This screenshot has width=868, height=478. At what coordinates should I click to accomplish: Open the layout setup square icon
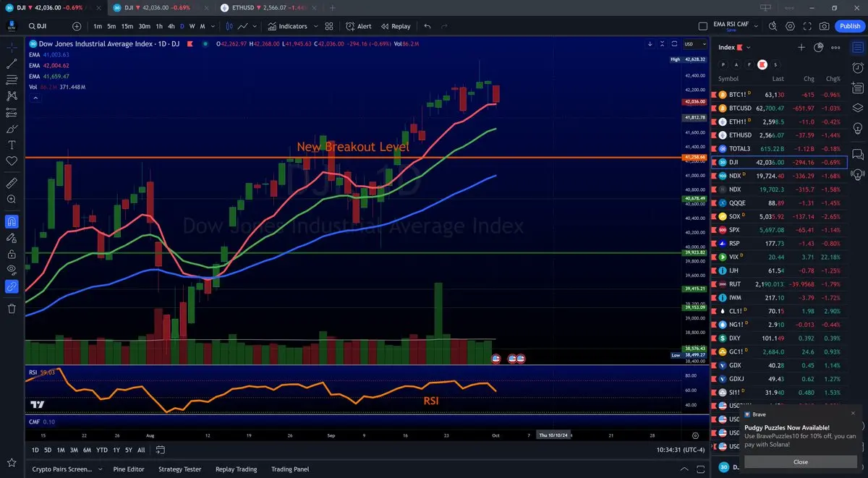click(x=702, y=26)
